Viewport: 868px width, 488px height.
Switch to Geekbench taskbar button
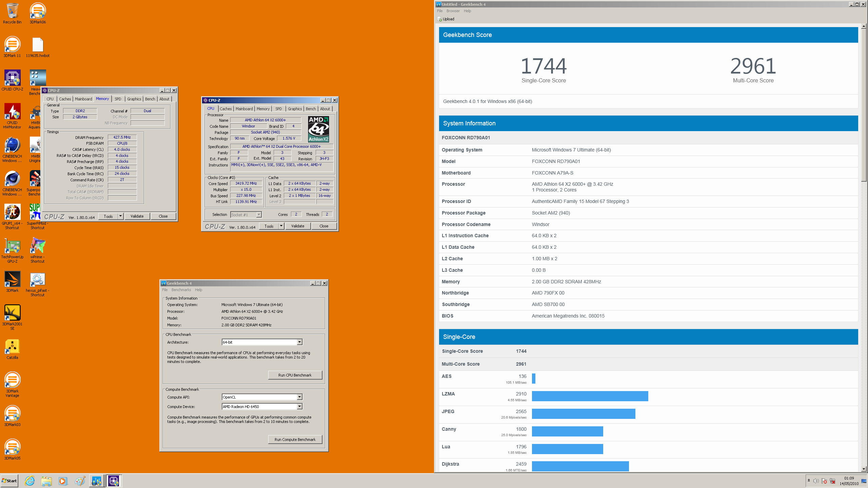97,481
